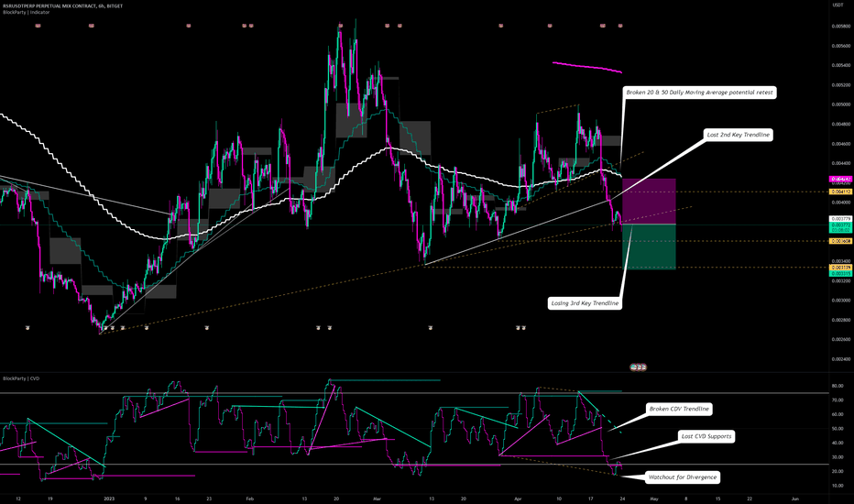Click the 0.005800 price axis tick

coord(840,27)
